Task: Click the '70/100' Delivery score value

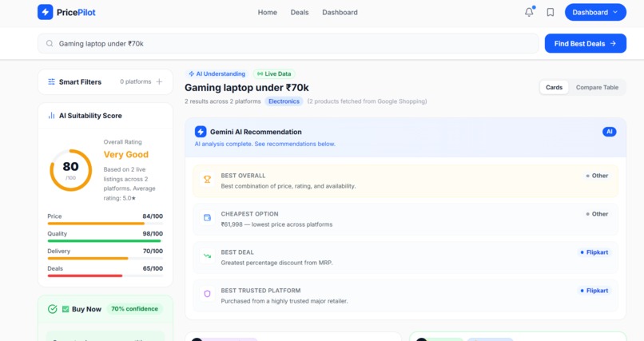Action: (153, 251)
